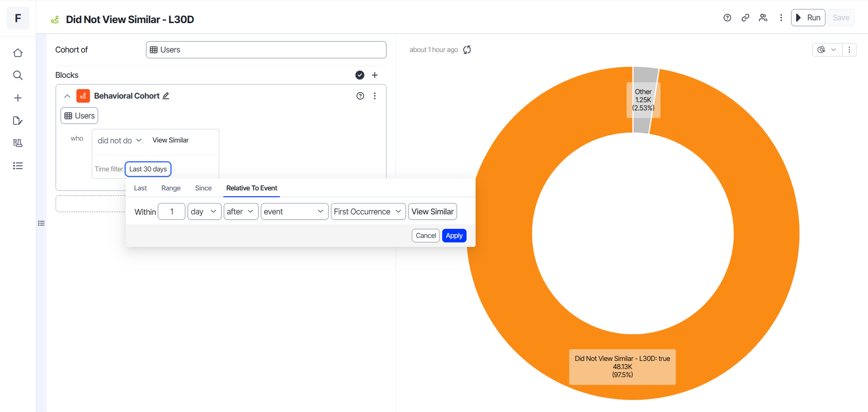
Task: Open the day unit dropdown
Action: 204,212
